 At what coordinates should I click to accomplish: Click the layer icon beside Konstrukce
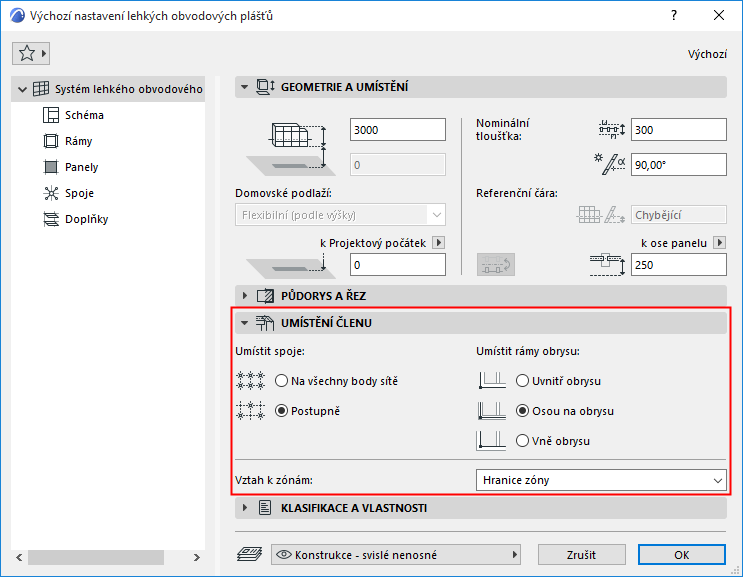250,554
